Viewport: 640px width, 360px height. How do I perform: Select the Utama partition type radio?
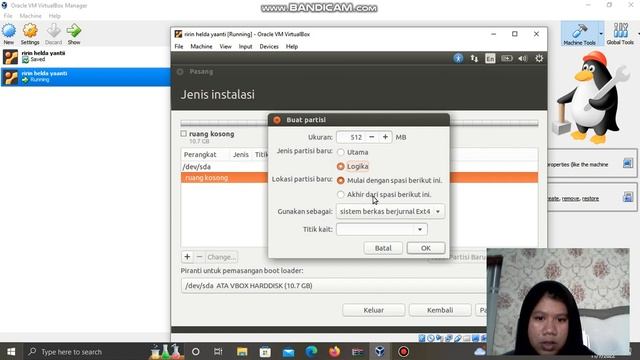tap(341, 152)
